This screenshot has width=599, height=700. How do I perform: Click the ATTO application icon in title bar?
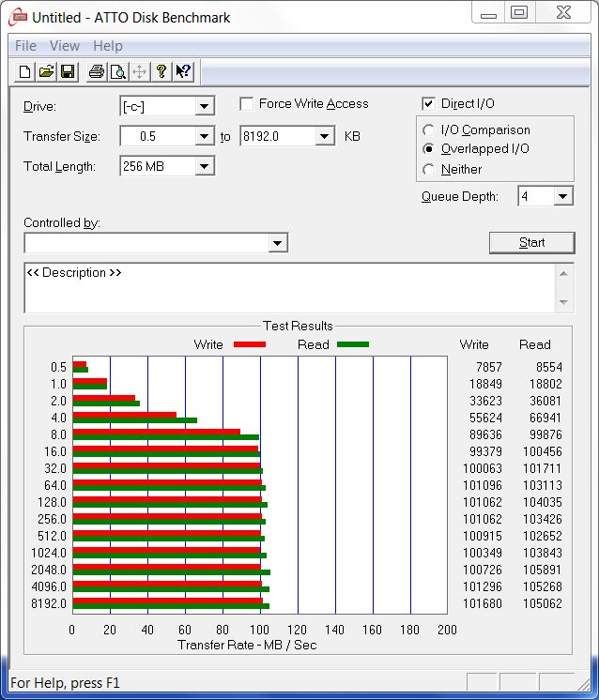[19, 17]
